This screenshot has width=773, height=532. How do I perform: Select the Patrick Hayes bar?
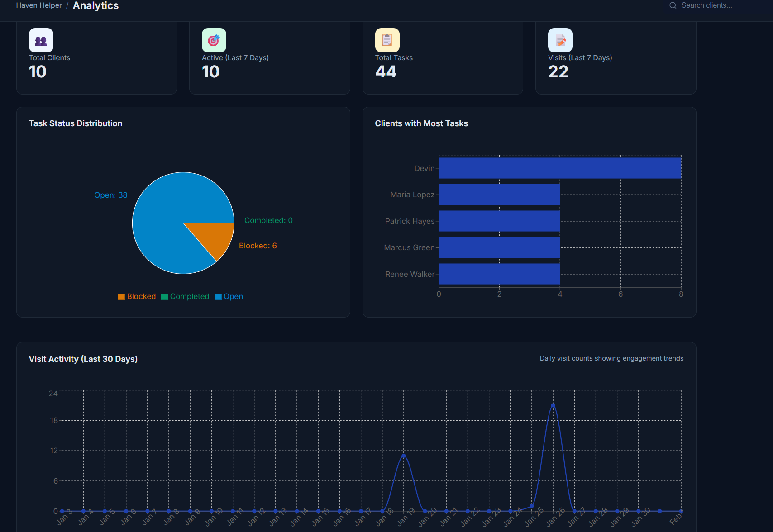[x=499, y=221]
